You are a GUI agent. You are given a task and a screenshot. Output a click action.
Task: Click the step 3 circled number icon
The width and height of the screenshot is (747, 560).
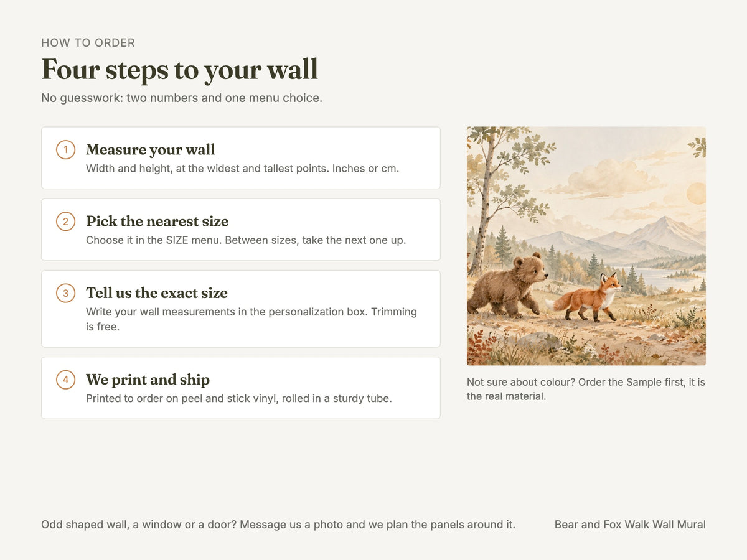[65, 293]
